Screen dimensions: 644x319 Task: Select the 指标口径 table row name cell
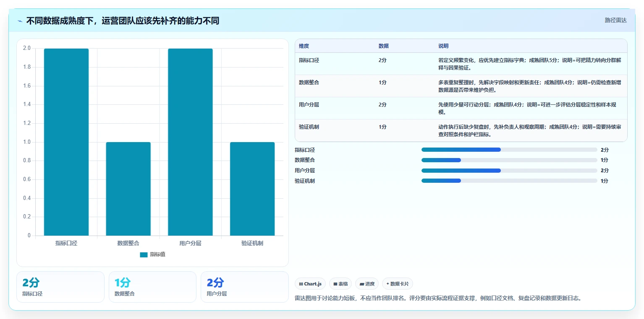click(309, 60)
